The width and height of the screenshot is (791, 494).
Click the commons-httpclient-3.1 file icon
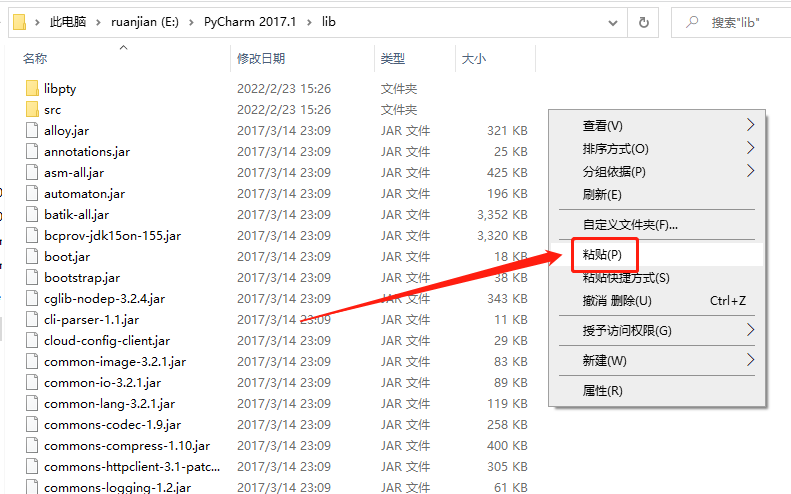click(32, 467)
